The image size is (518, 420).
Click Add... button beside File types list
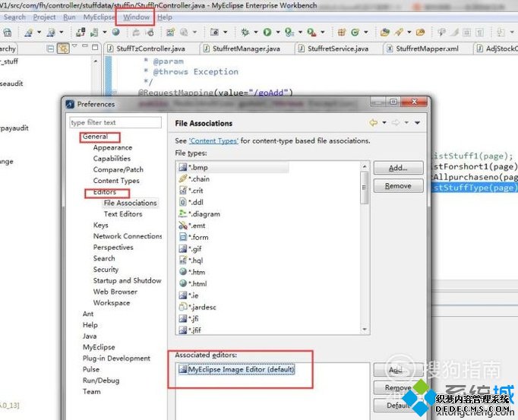398,168
